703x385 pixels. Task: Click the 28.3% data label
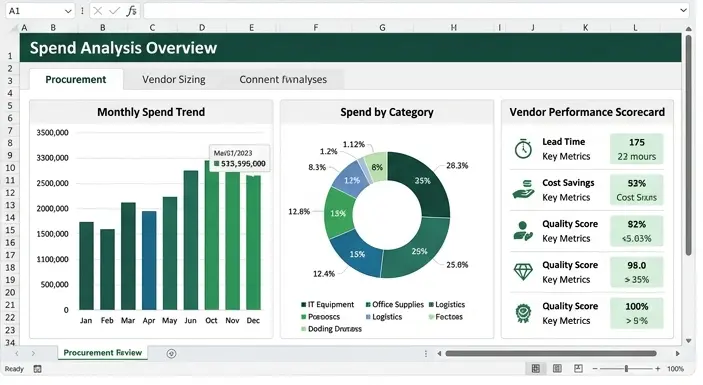tap(457, 166)
